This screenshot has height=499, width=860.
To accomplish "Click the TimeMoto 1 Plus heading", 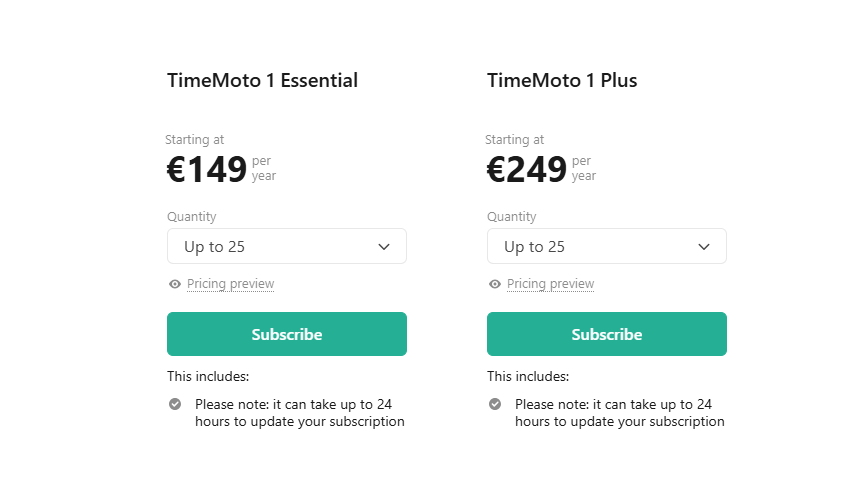I will (562, 81).
